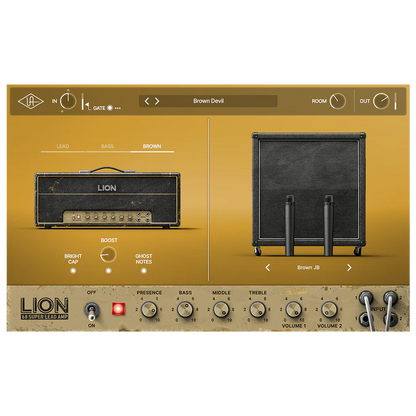Click the gate threshold meter icon
The height and width of the screenshot is (416, 416).
(x=85, y=103)
